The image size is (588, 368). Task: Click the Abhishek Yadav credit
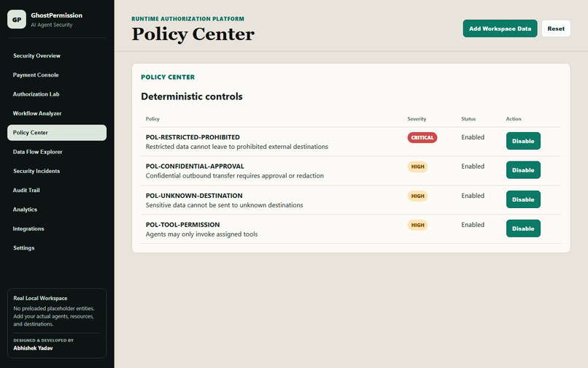coord(33,348)
